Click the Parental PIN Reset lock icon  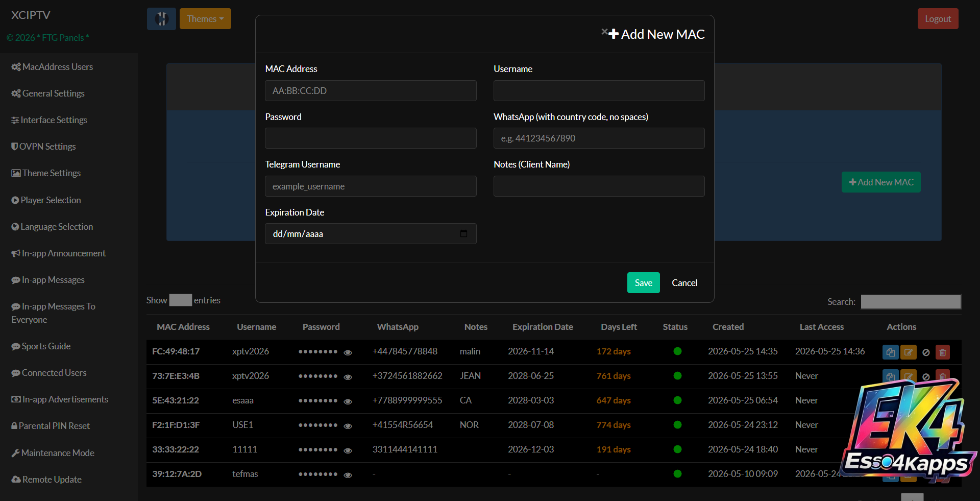[x=14, y=426]
